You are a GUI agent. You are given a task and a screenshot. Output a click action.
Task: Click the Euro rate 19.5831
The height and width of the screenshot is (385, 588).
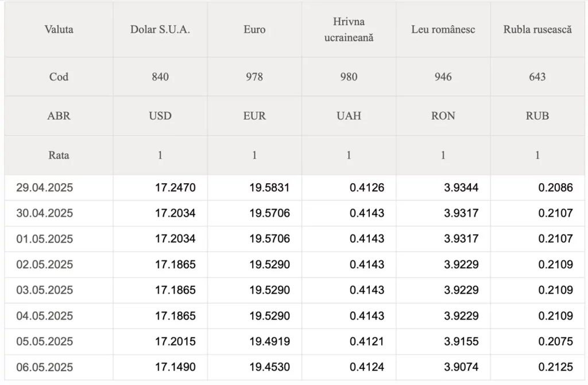(269, 187)
